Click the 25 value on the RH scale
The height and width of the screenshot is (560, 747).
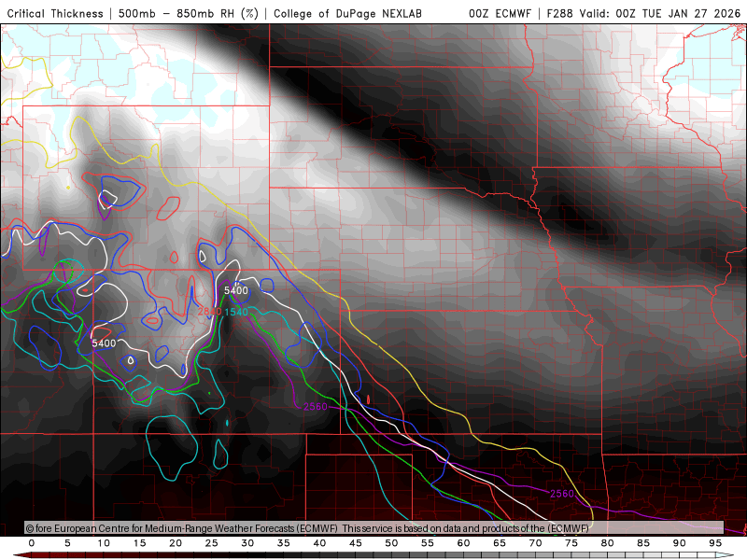coord(212,543)
